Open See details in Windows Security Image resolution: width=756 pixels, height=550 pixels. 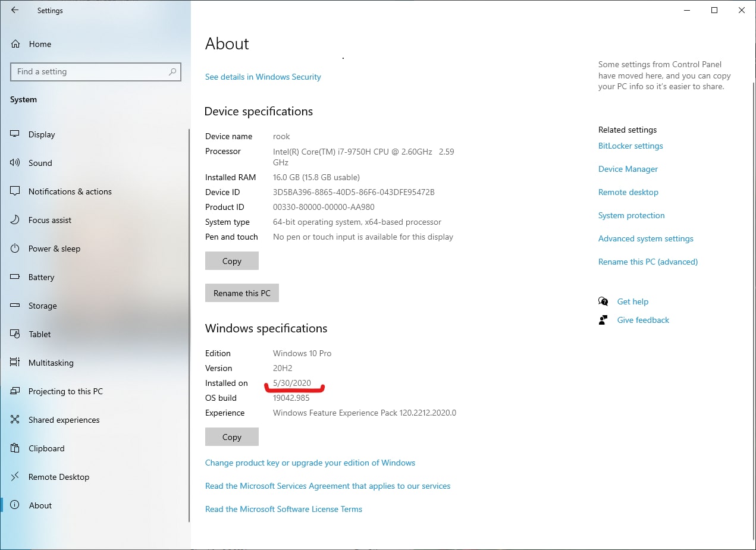click(x=263, y=77)
